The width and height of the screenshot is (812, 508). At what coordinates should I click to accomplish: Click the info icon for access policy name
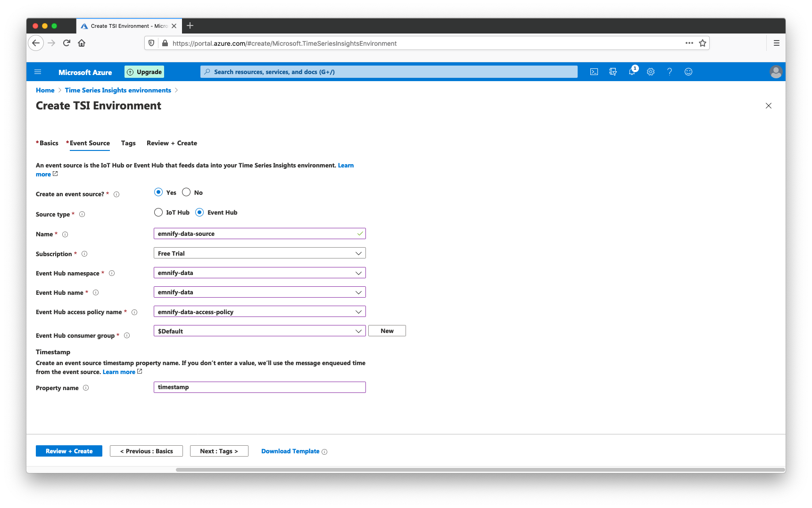tap(134, 312)
